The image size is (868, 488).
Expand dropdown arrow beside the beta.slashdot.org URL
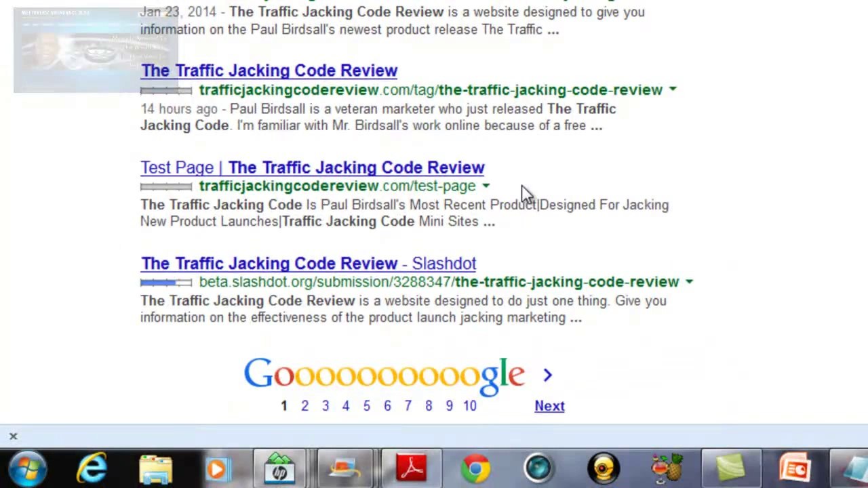pyautogui.click(x=689, y=282)
